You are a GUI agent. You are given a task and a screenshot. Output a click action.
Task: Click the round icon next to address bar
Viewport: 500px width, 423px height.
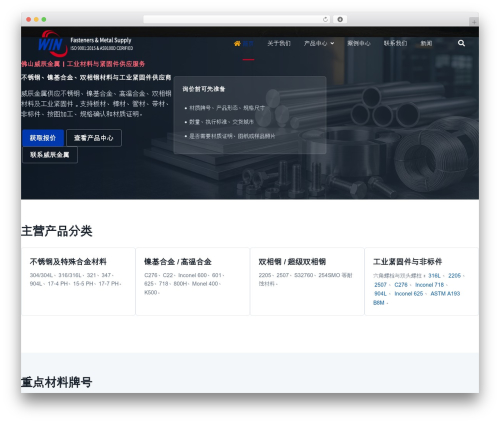pos(340,19)
